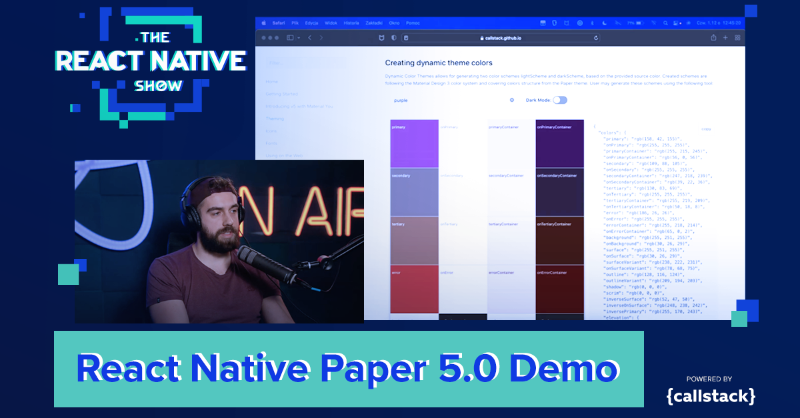The height and width of the screenshot is (418, 800).
Task: Go forward with Safari's forward arrow
Action: (321, 38)
